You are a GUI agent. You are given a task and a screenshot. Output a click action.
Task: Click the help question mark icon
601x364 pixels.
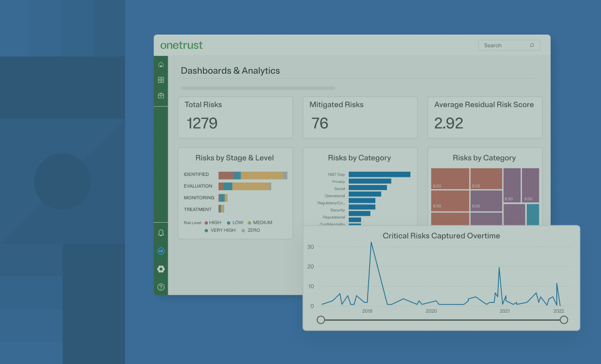pos(161,287)
